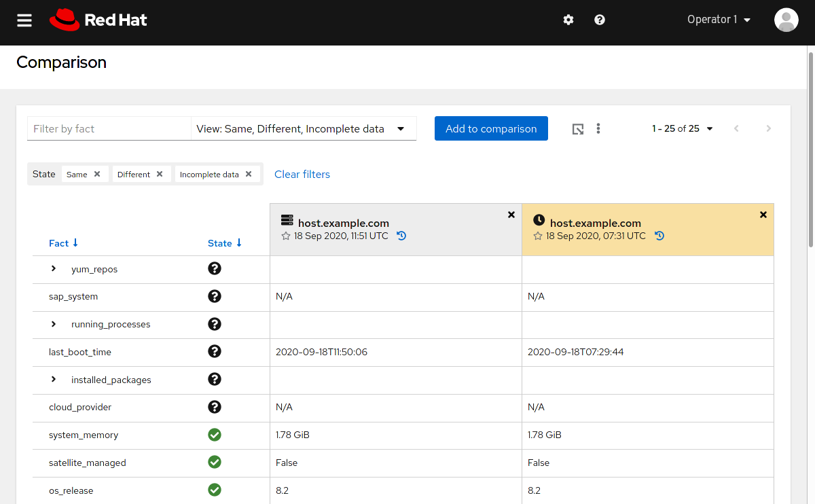Open the View state filter dropdown
This screenshot has width=815, height=504.
303,128
